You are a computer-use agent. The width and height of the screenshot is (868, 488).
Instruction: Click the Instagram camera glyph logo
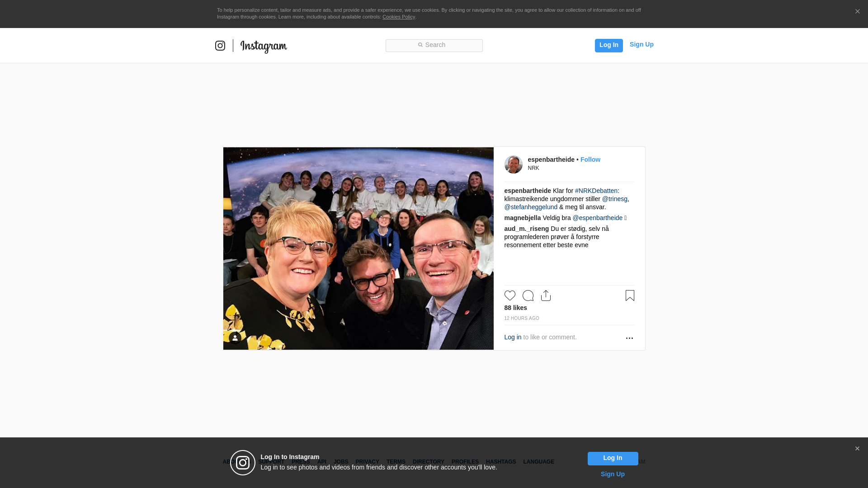coord(220,46)
